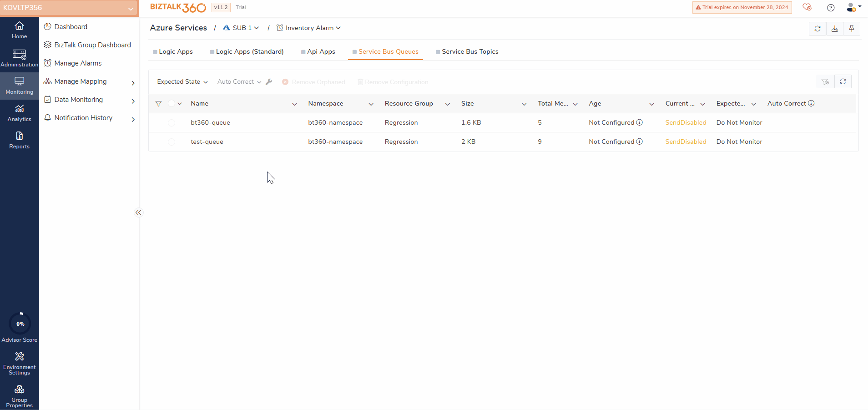Image resolution: width=868 pixels, height=410 pixels.
Task: Open the Home section in sidebar
Action: [19, 30]
